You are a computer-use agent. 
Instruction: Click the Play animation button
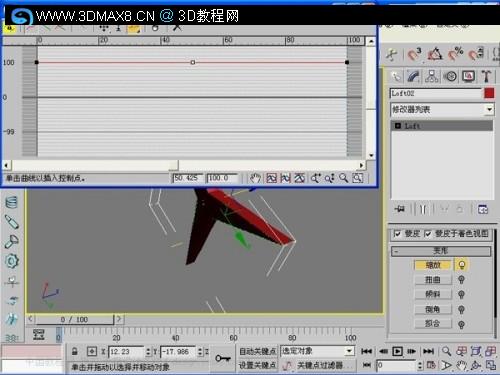click(397, 351)
